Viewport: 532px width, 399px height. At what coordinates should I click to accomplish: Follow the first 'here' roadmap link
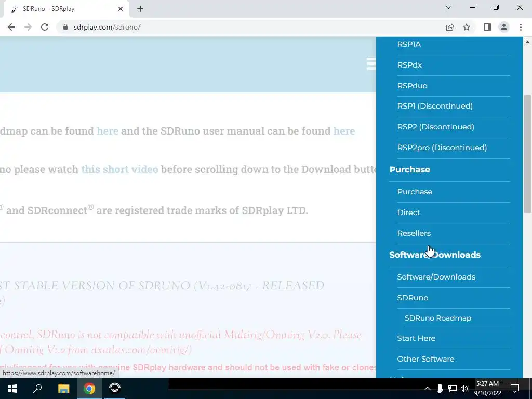pyautogui.click(x=107, y=131)
